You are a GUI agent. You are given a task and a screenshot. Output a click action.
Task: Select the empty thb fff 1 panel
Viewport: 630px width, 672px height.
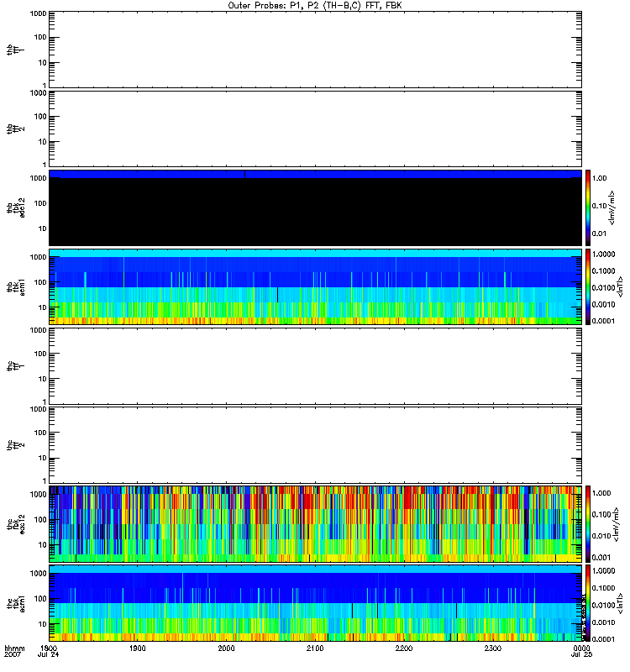315,49
